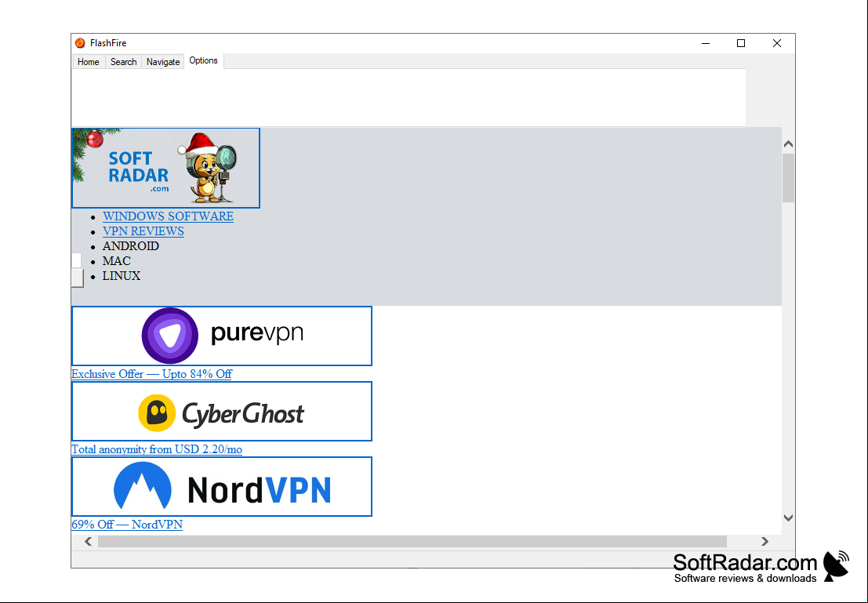
Task: Click the horizontal scrollbar thumb
Action: point(412,542)
